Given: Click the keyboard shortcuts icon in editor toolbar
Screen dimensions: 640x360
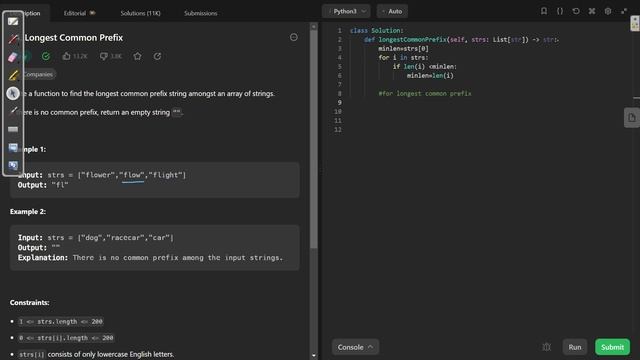Looking at the screenshot, I should click(x=592, y=11).
